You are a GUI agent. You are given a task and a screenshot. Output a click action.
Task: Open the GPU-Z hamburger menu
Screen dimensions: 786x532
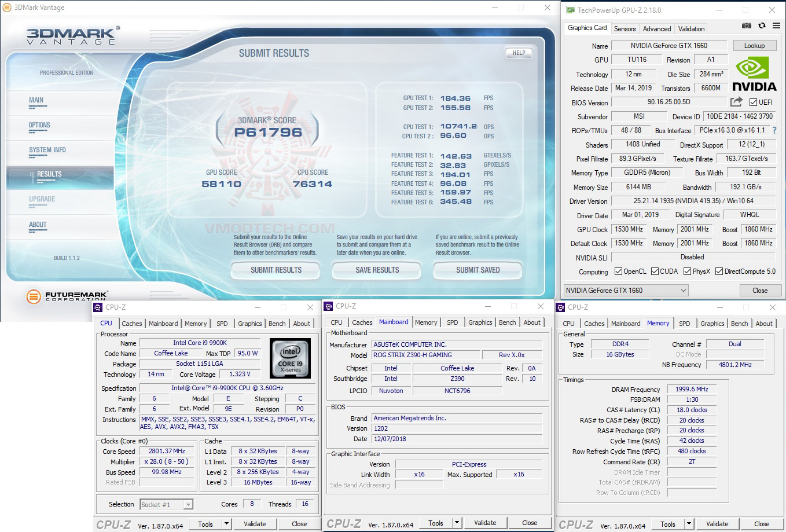tap(776, 25)
